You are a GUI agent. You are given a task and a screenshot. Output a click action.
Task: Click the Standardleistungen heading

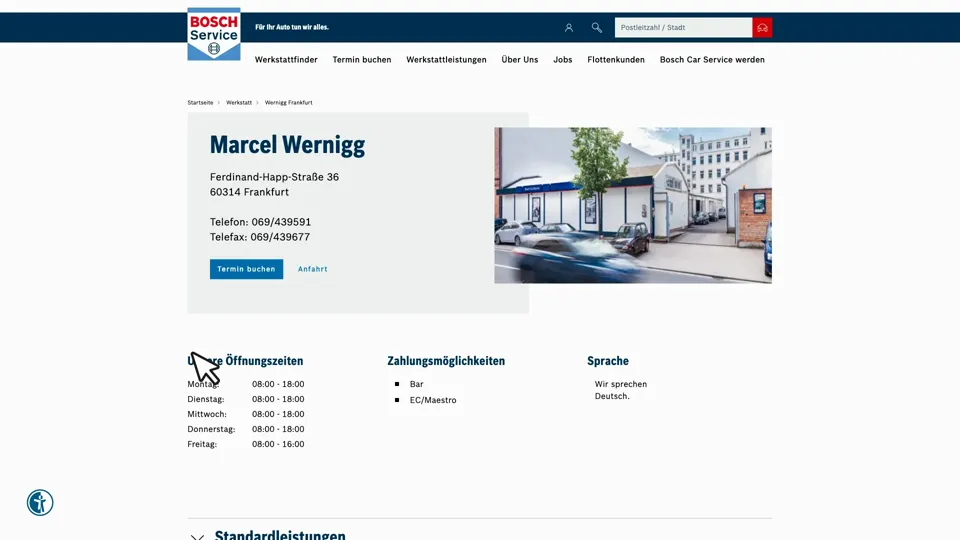280,534
